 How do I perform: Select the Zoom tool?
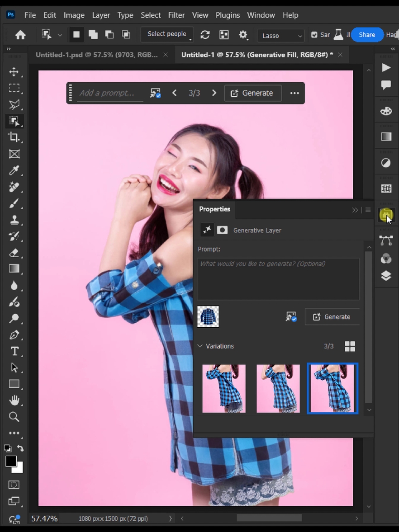coord(14,417)
